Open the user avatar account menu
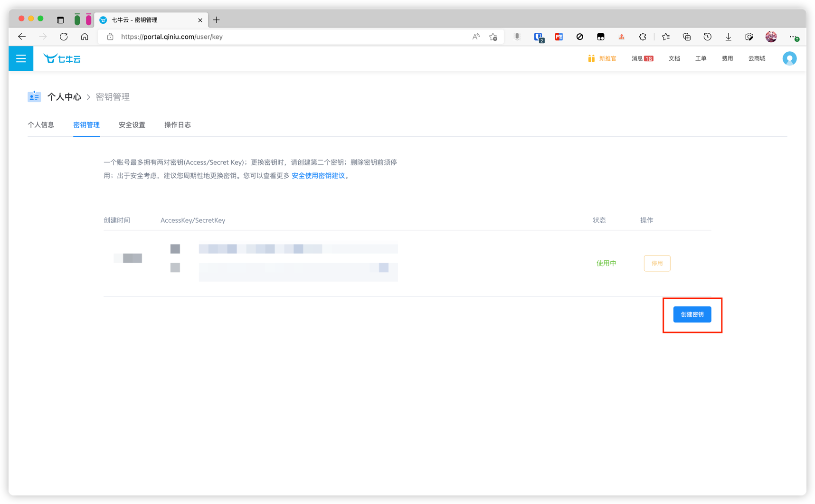Screen dimensions: 815x504 789,58
